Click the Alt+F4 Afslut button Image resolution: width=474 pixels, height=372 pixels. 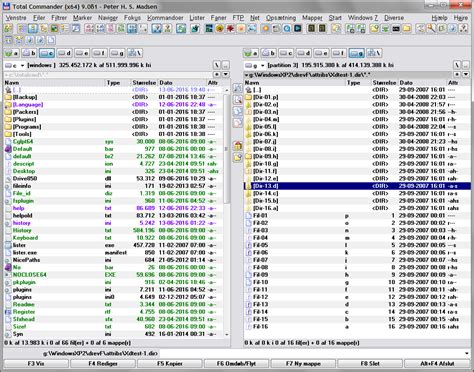click(x=437, y=364)
